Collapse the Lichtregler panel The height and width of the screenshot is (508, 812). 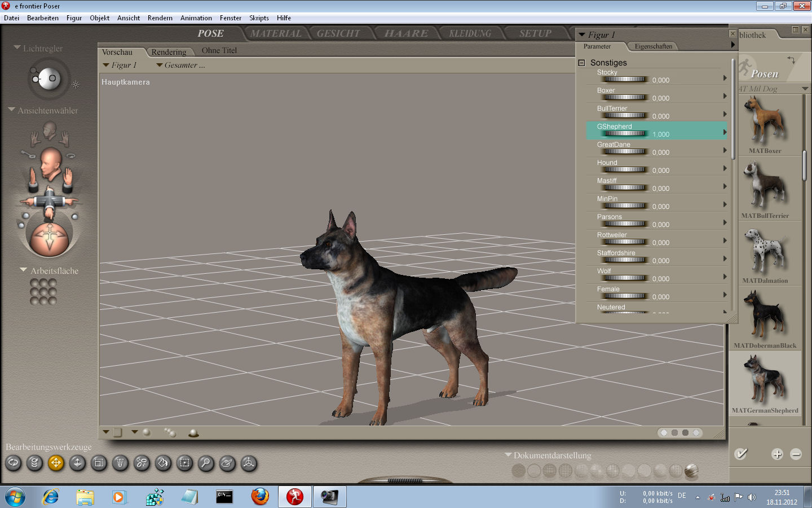point(17,48)
